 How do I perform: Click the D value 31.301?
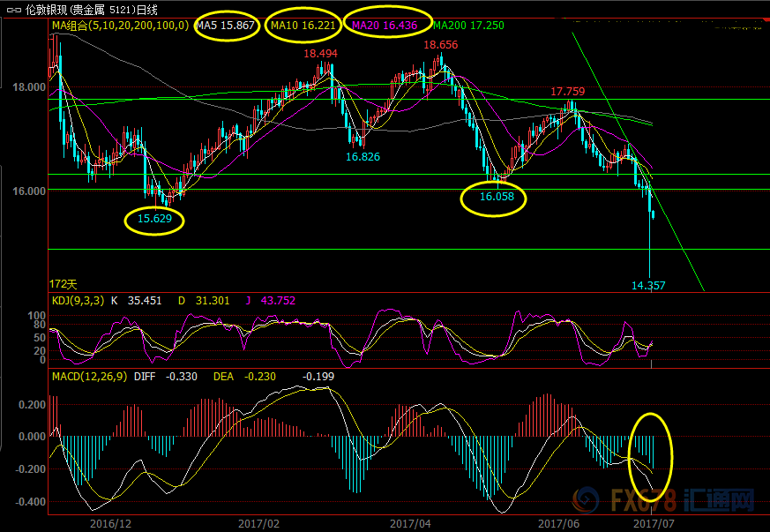tap(213, 300)
